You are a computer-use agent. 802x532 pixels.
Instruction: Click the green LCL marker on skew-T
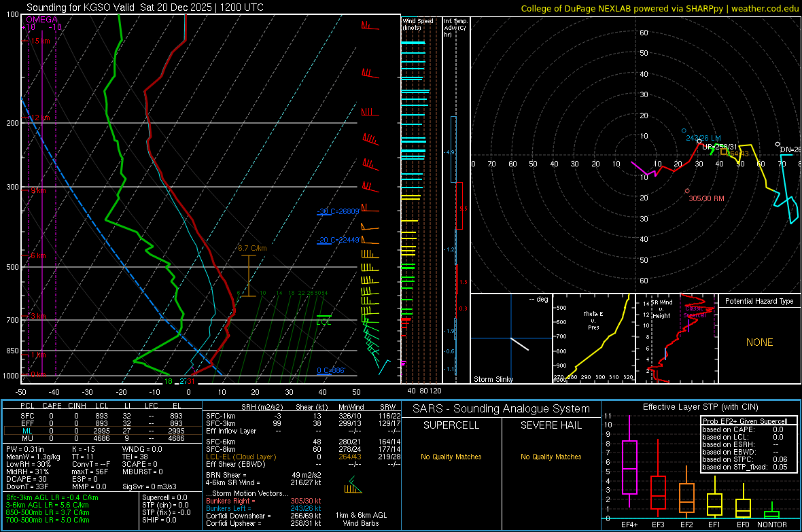324,320
